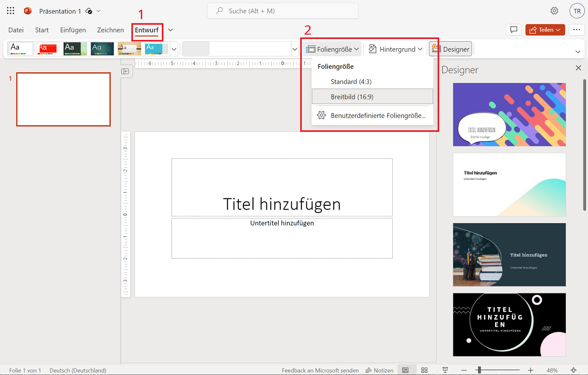The height and width of the screenshot is (375, 588).
Task: Zoom out with the minus button
Action: pyautogui.click(x=464, y=370)
